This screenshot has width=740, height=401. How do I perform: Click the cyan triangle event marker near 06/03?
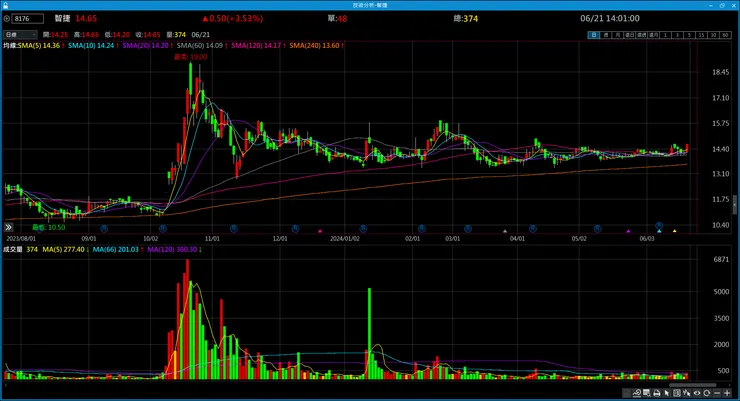point(659,231)
